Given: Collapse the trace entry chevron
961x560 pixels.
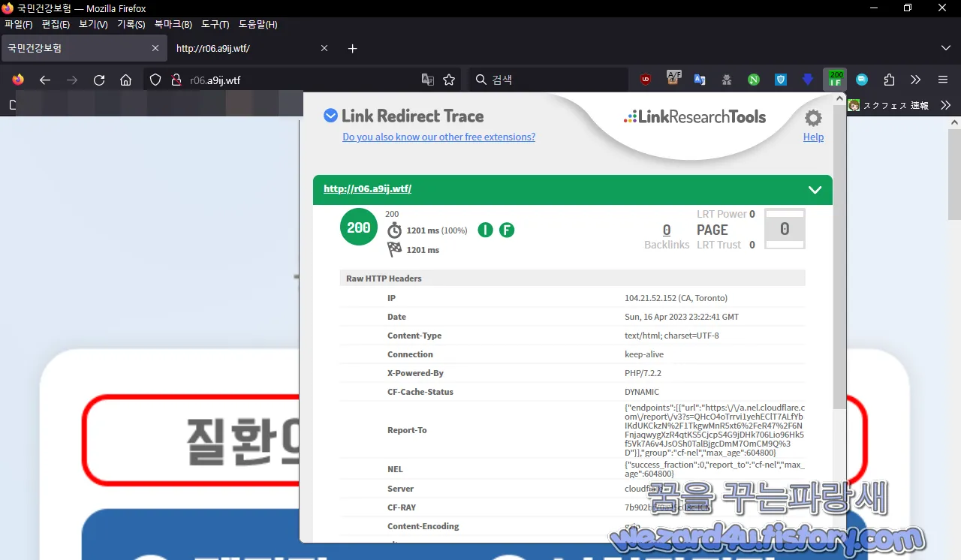Looking at the screenshot, I should tap(815, 190).
